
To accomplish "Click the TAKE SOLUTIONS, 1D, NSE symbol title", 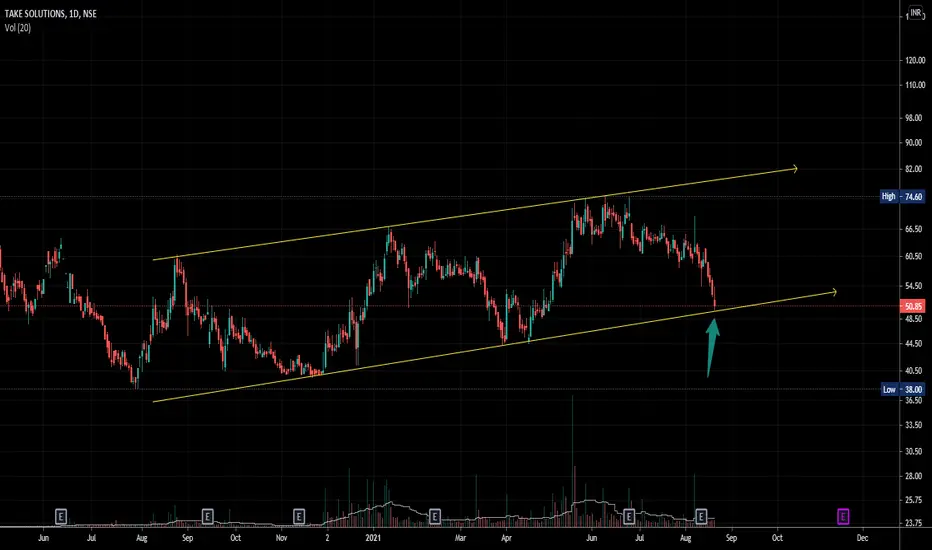I will pos(51,14).
